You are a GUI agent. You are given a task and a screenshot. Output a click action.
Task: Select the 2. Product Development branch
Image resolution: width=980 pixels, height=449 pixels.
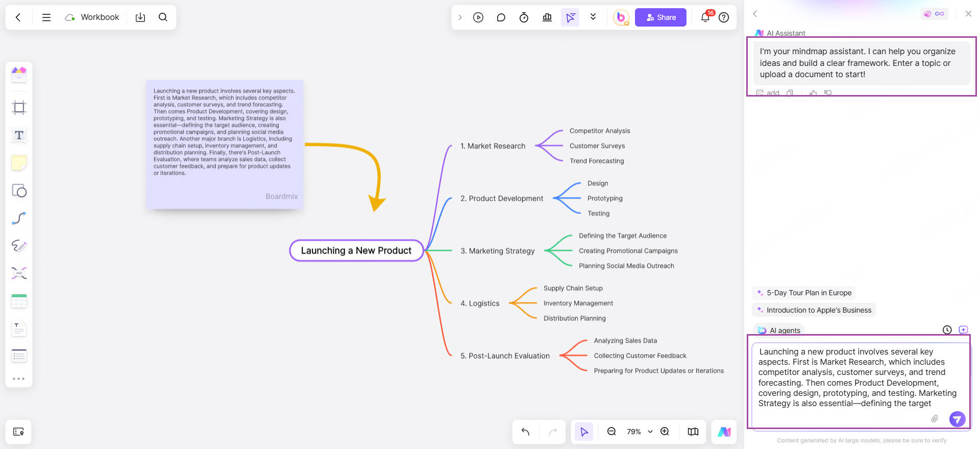pos(502,198)
